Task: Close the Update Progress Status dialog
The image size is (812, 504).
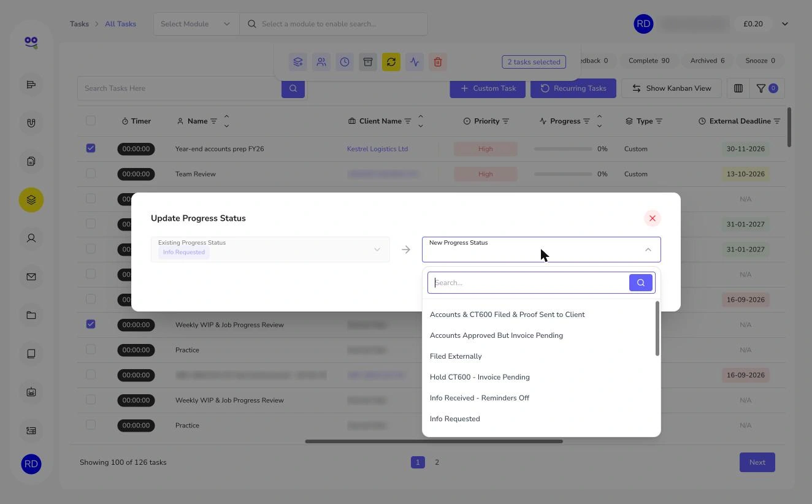Action: tap(653, 218)
